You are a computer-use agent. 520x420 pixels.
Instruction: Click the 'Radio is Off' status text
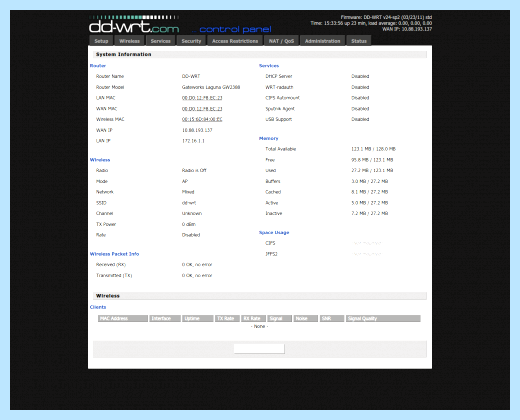[194, 170]
